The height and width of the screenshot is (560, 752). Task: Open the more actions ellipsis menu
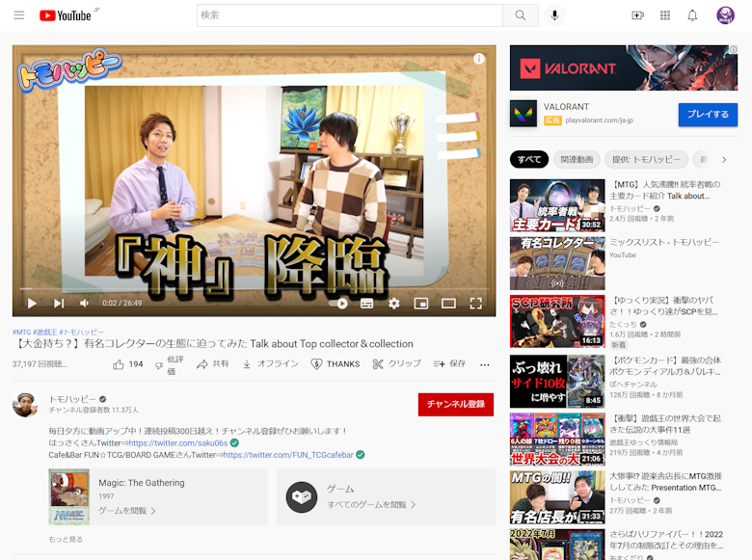pos(485,364)
